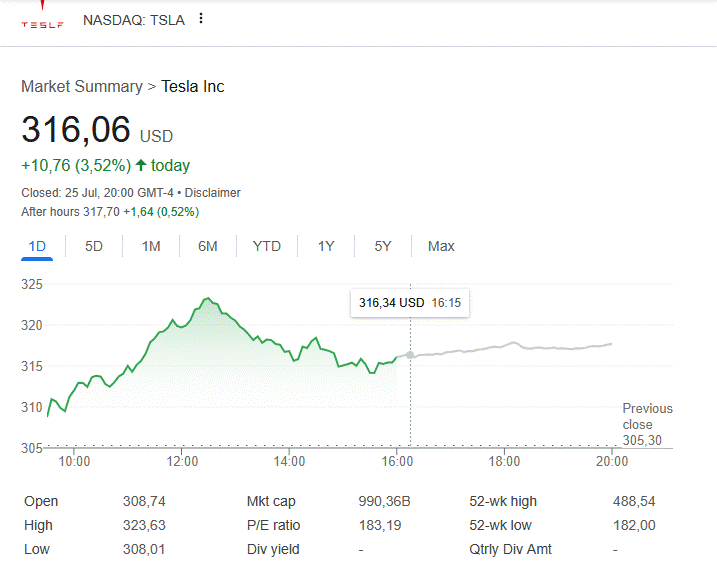Click the green intraday price peak near 12:30
The image size is (717, 565).
coord(208,298)
